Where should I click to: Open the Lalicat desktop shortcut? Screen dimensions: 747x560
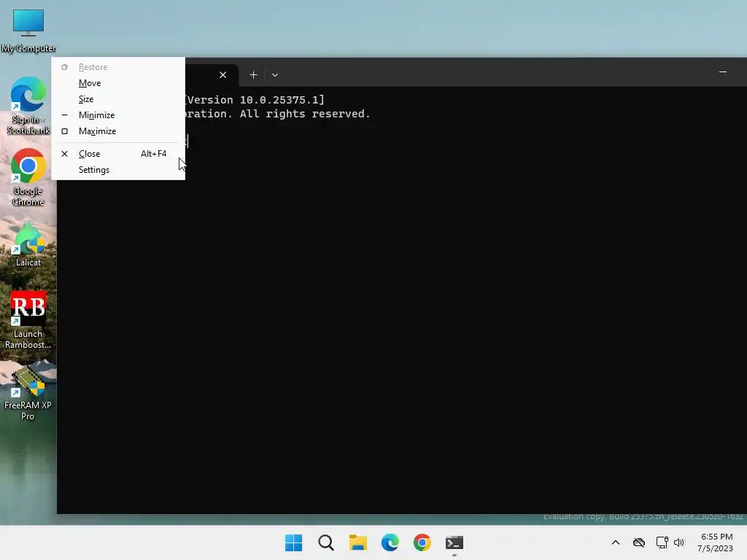click(28, 245)
